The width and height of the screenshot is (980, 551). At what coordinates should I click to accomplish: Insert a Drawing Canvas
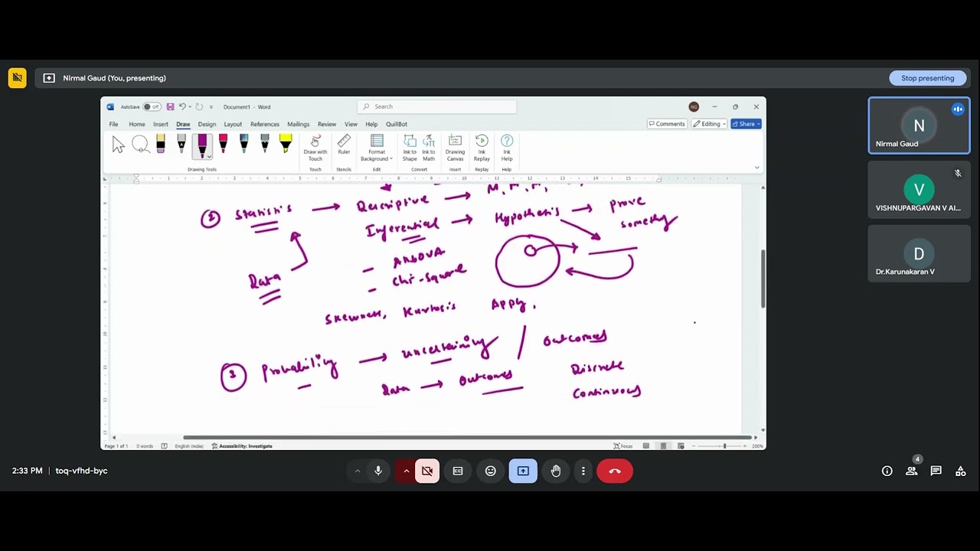point(455,148)
